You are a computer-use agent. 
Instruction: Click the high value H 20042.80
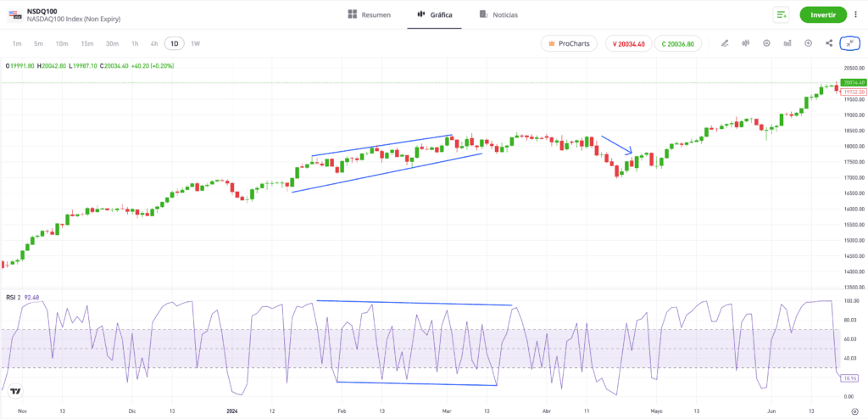click(x=52, y=66)
